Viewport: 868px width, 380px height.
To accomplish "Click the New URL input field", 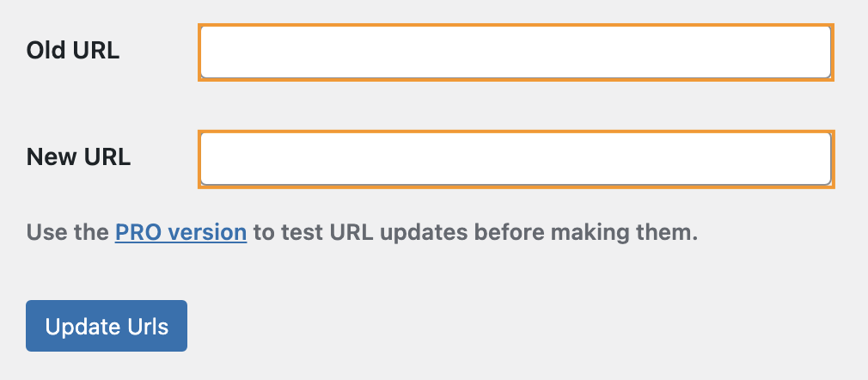I will pos(516,159).
